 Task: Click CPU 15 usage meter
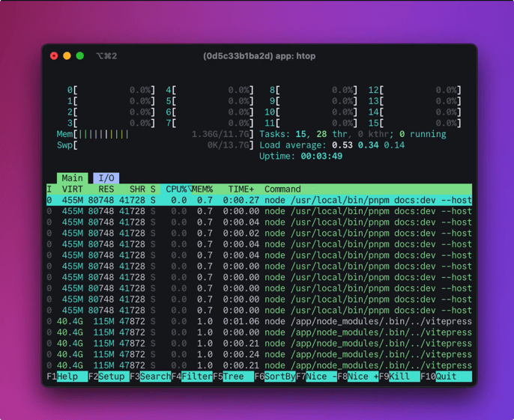(414, 124)
